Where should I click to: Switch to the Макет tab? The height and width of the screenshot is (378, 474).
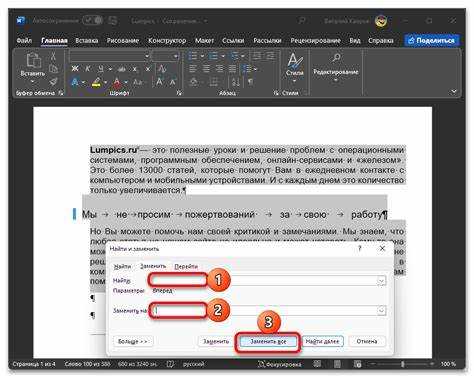(204, 41)
